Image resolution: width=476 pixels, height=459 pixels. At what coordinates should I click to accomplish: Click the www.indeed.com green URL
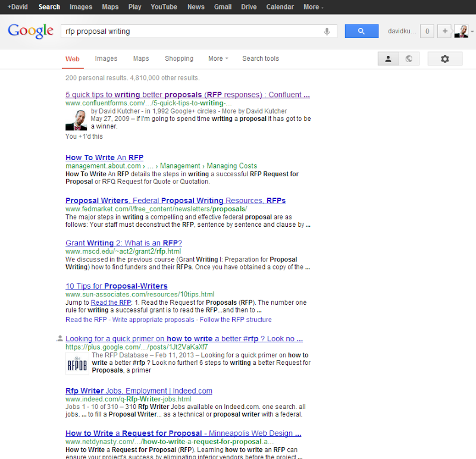(x=129, y=399)
